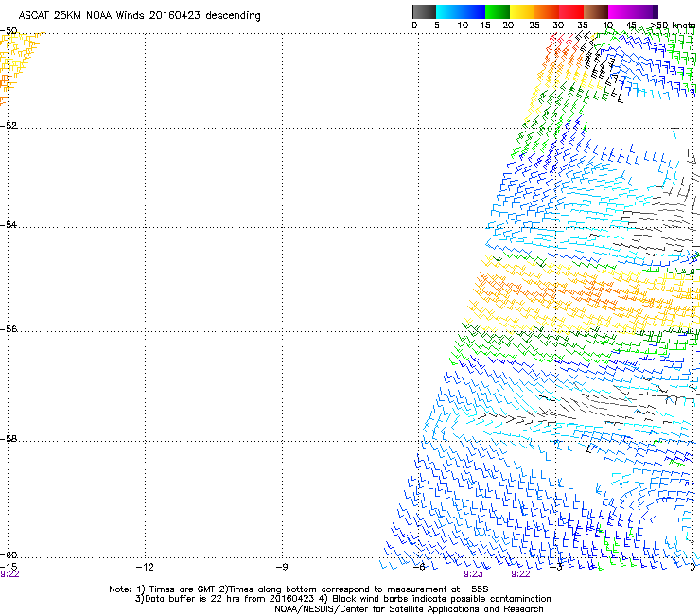Click the purple time stamp '9:23'
Screen dimensions: 700x615
(x=473, y=574)
